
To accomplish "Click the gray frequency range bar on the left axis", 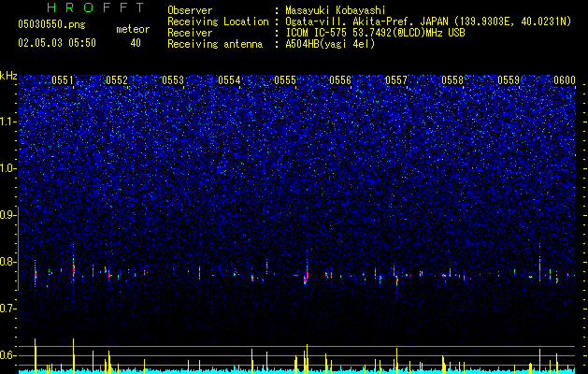I will pos(18,248).
